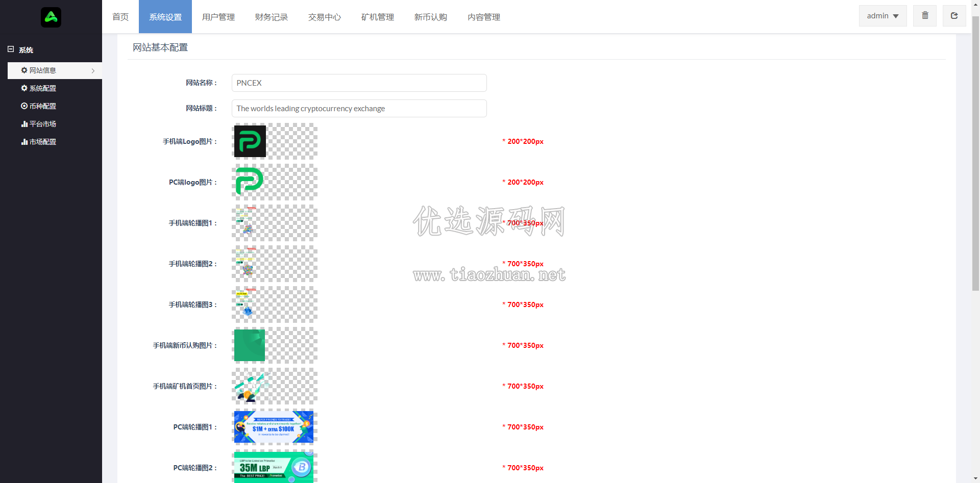This screenshot has width=980, height=483.
Task: Open the 矿机管理 tab
Action: pyautogui.click(x=378, y=17)
